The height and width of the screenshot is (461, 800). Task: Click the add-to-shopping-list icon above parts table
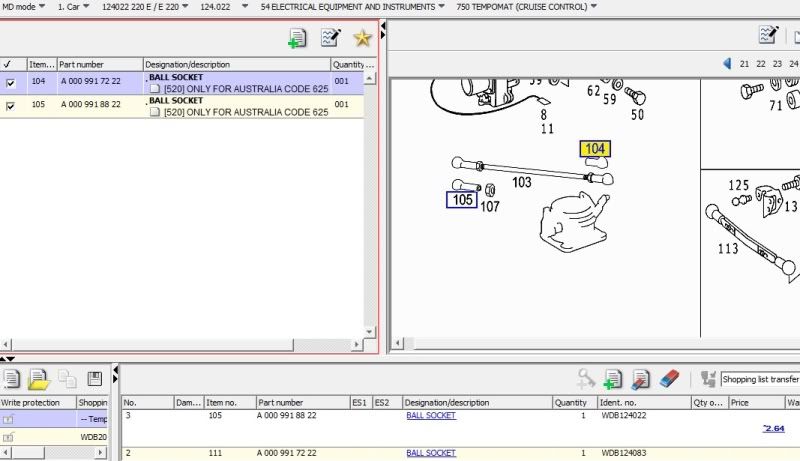point(297,38)
